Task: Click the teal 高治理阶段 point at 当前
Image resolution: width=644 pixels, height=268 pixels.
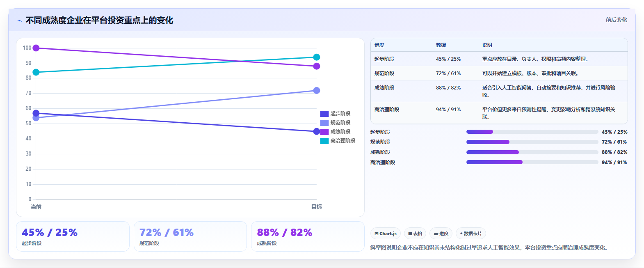Action: (x=36, y=72)
